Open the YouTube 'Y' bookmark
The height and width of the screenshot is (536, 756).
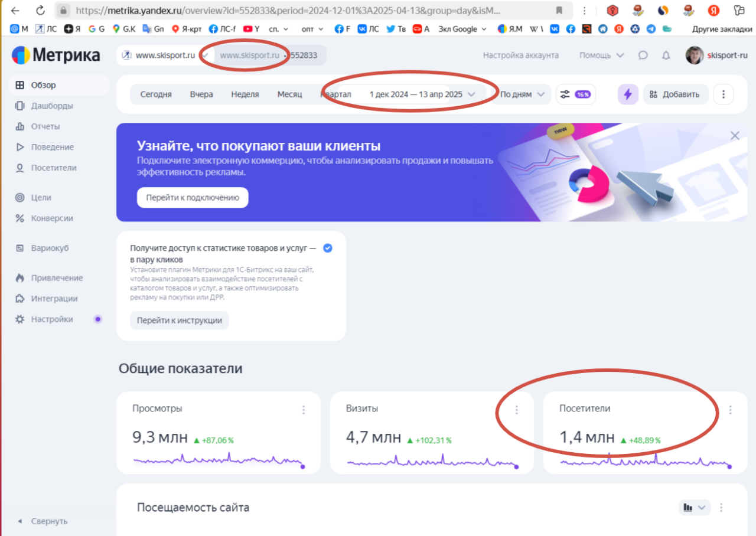pyautogui.click(x=251, y=28)
